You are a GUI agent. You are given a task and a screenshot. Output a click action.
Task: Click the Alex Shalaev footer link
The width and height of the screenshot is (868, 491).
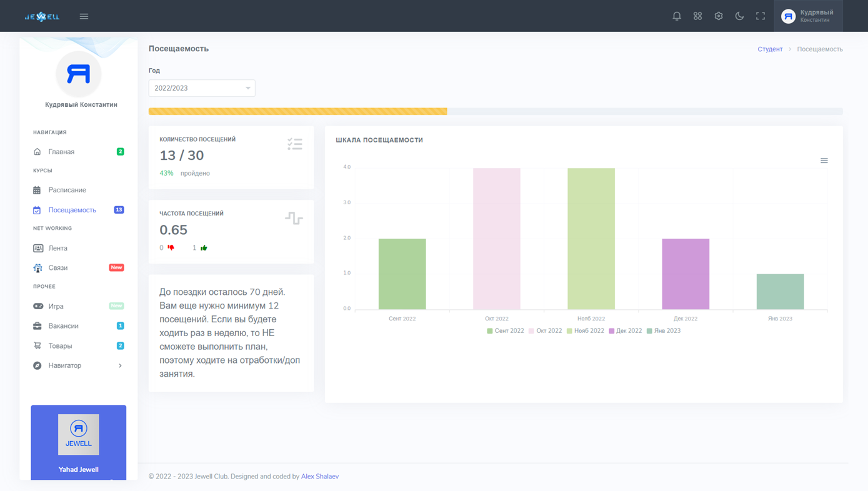[x=319, y=477]
